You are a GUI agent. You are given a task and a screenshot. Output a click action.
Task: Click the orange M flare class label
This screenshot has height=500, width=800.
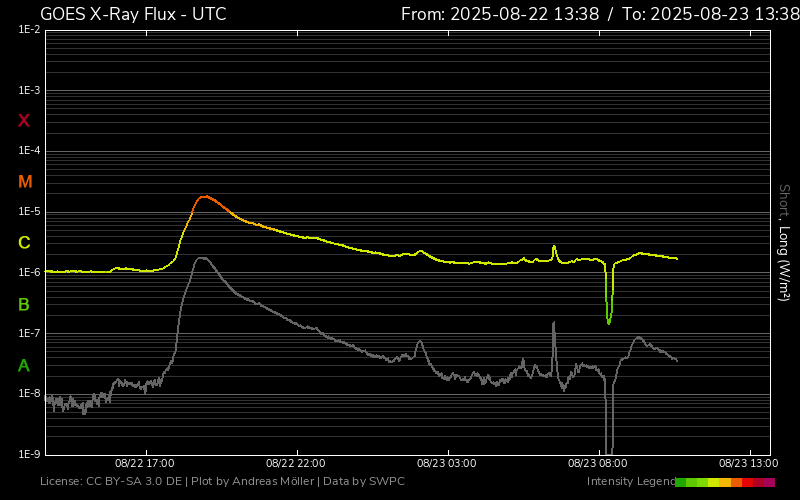pyautogui.click(x=25, y=182)
